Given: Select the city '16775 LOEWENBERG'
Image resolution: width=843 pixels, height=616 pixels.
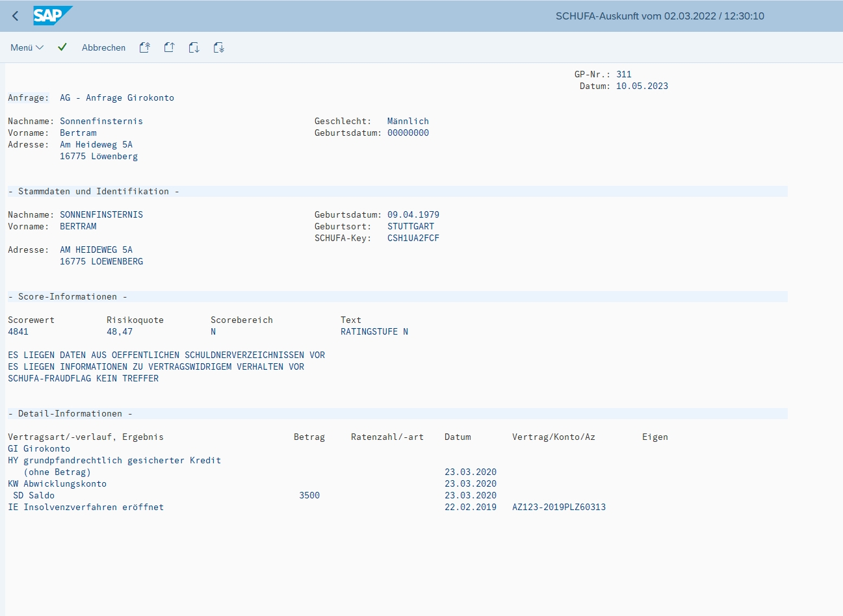Looking at the screenshot, I should click(101, 261).
